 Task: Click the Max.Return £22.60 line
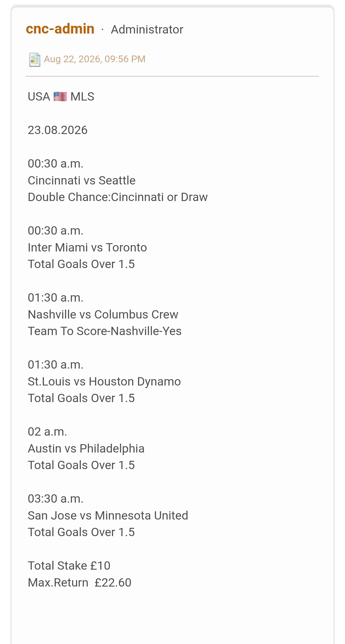click(80, 582)
